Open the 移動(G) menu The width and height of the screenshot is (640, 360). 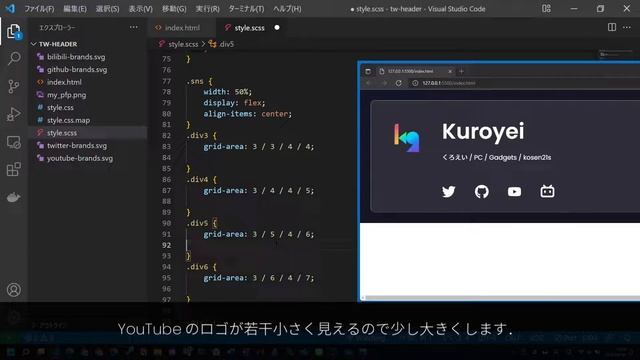point(174,9)
